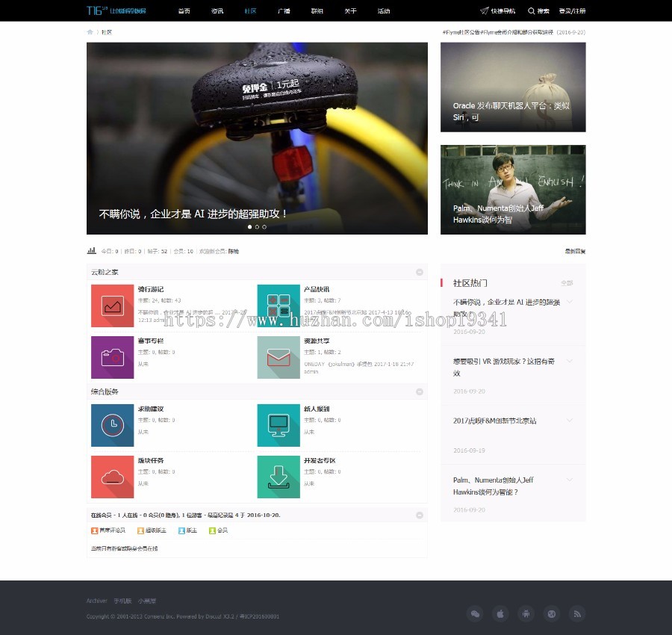
Task: Click the WeChat icon in footer
Action: point(474,613)
